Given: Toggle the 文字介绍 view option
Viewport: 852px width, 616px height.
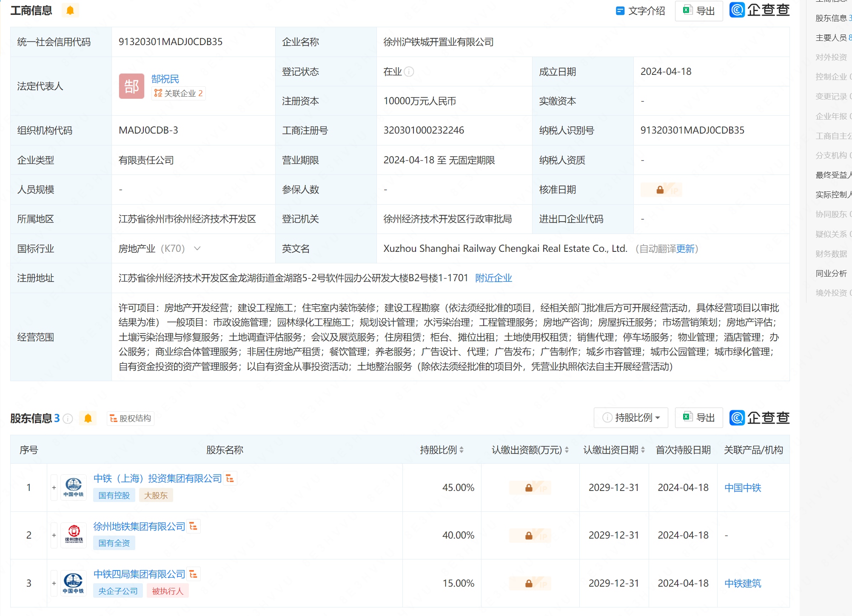Looking at the screenshot, I should click(640, 11).
